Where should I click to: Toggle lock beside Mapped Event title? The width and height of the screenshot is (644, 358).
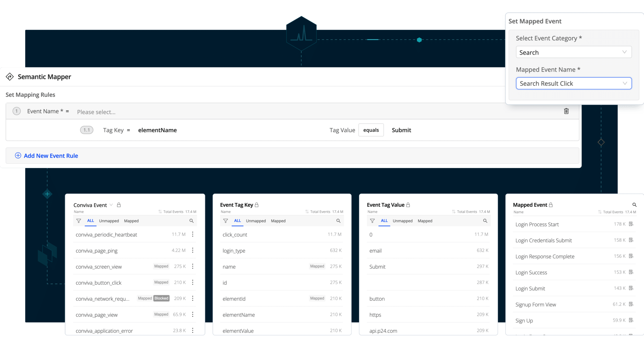(x=551, y=205)
